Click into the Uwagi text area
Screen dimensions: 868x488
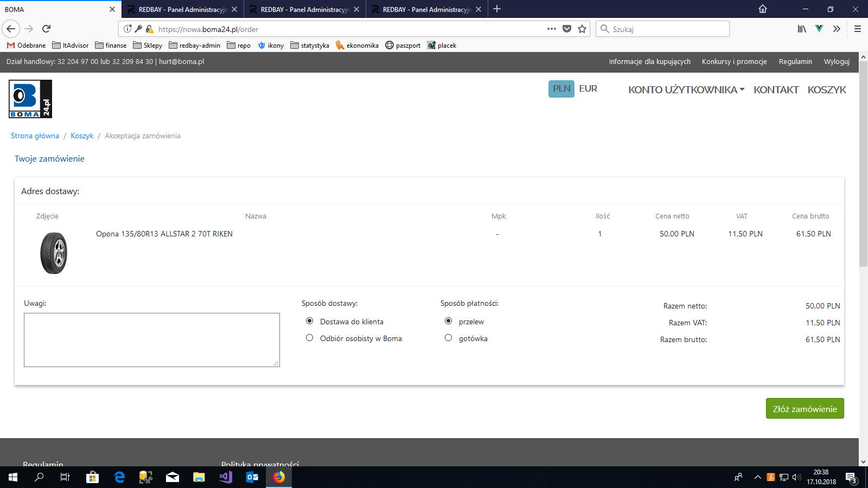pos(151,340)
